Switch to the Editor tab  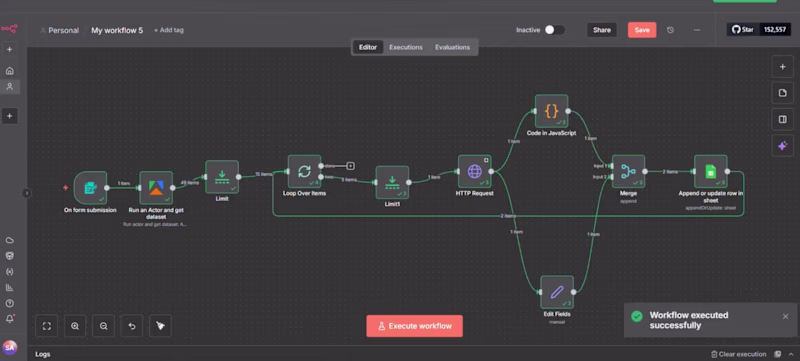(x=368, y=47)
